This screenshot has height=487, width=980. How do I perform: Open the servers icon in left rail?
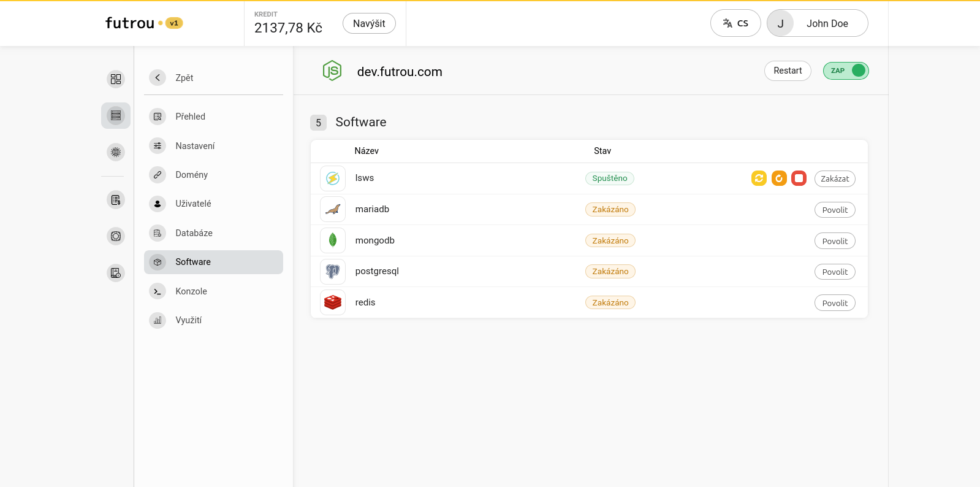(x=116, y=115)
